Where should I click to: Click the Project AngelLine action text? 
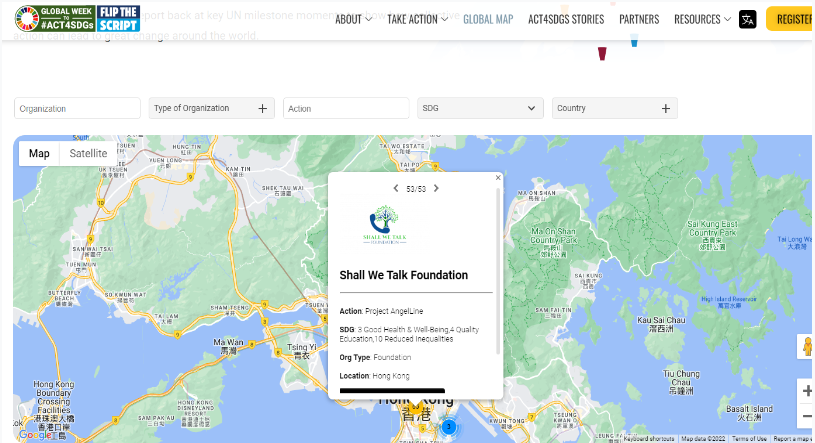point(394,311)
